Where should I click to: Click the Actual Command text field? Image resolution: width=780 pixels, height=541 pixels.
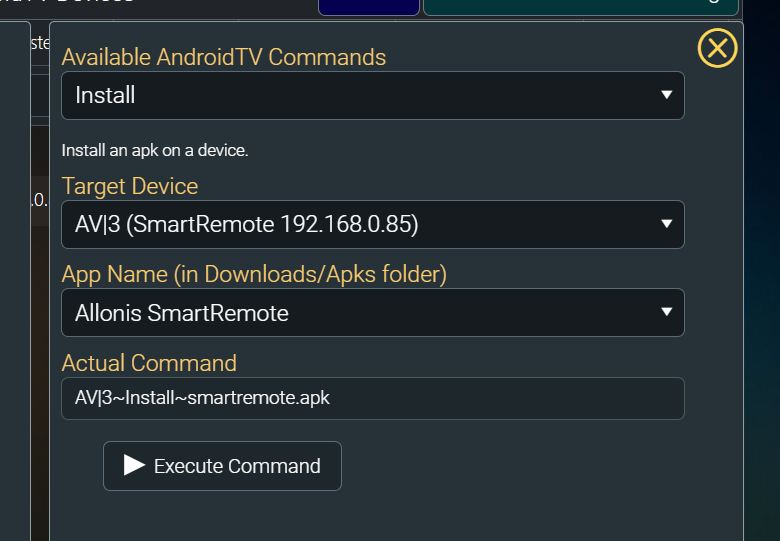[x=373, y=398]
